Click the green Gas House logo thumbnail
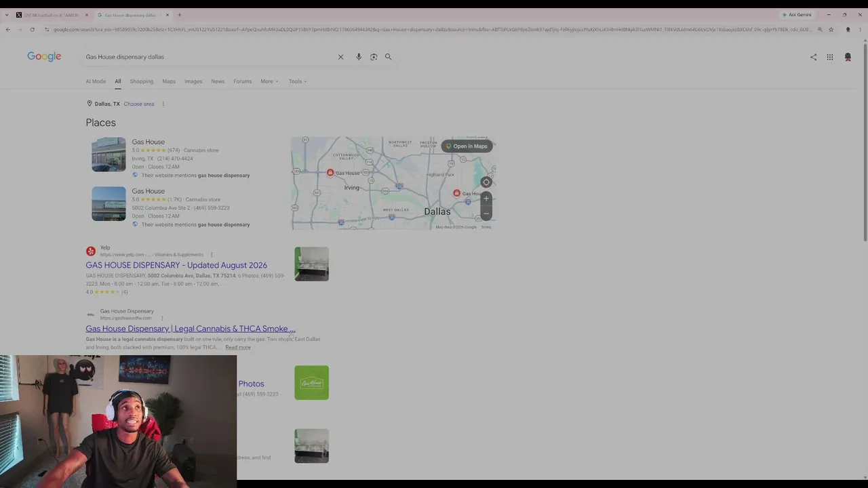Image resolution: width=868 pixels, height=488 pixels. 312,382
